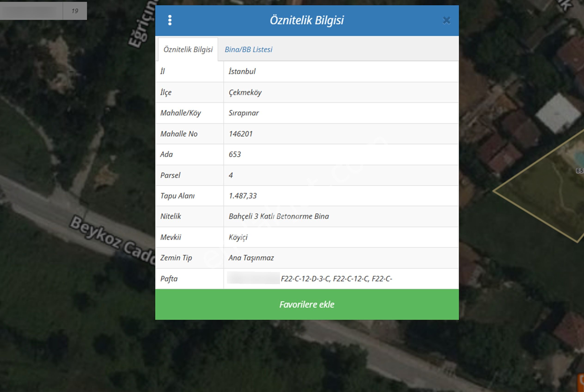Switch to the Bina/BB Listesi tab
Viewport: 584px width, 392px height.
[248, 49]
